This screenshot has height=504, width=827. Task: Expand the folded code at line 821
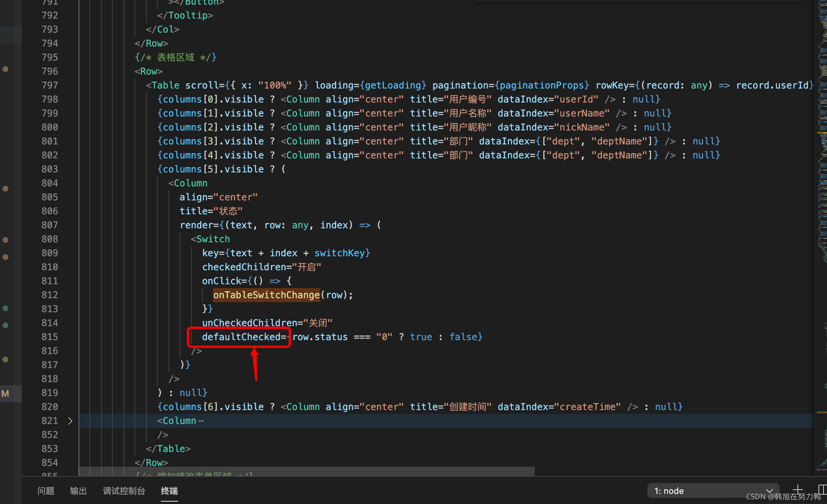point(70,421)
